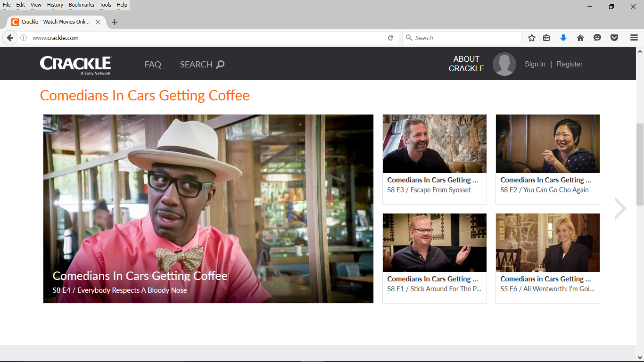Open the Bookmarks menu
Viewport: 644px width, 362px height.
(x=81, y=5)
